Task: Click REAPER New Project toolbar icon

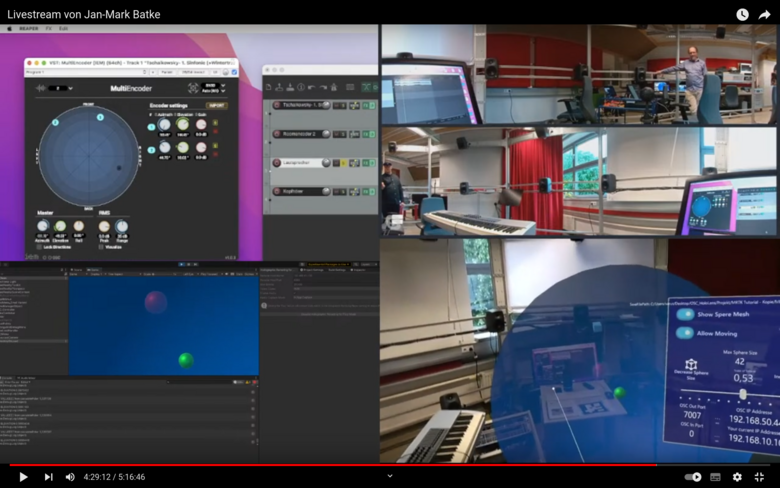Action: click(269, 87)
